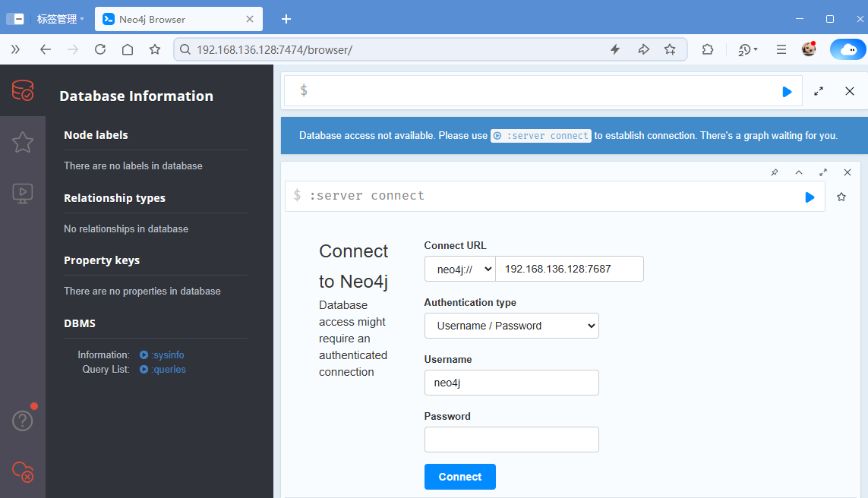Click the cloud connection-error sidebar icon
Screen dimensions: 868x498
tap(23, 471)
